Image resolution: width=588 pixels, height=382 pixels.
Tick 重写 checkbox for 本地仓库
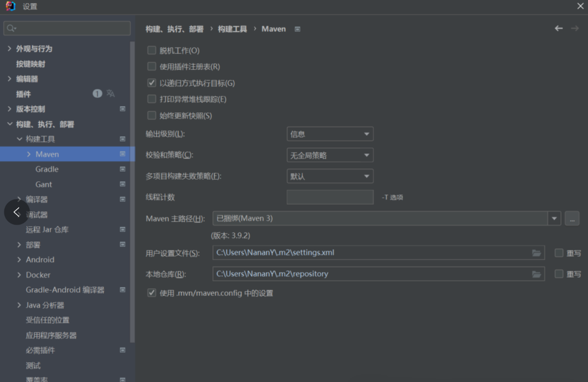pos(559,274)
